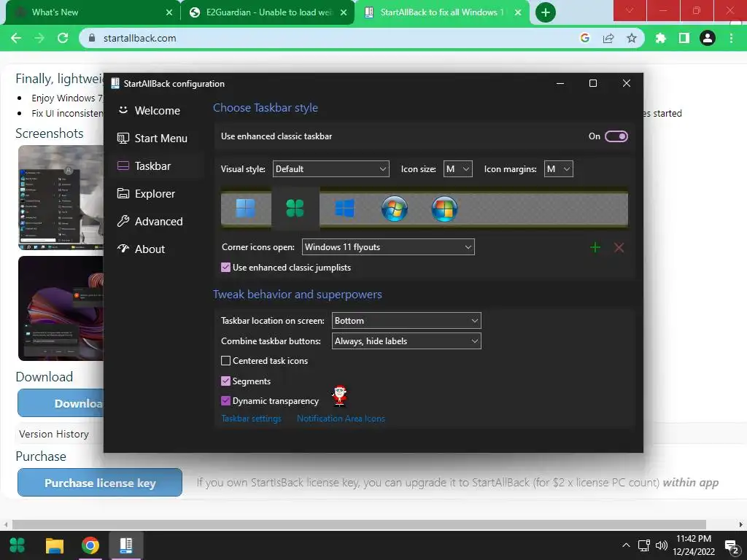This screenshot has height=560, width=747.
Task: Open Chrome tab search chevron button
Action: pos(630,10)
